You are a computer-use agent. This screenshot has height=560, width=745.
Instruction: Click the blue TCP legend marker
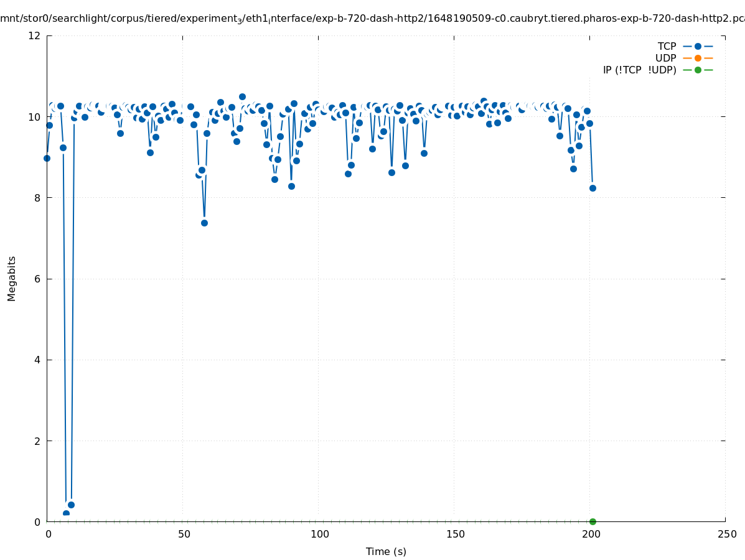click(698, 46)
